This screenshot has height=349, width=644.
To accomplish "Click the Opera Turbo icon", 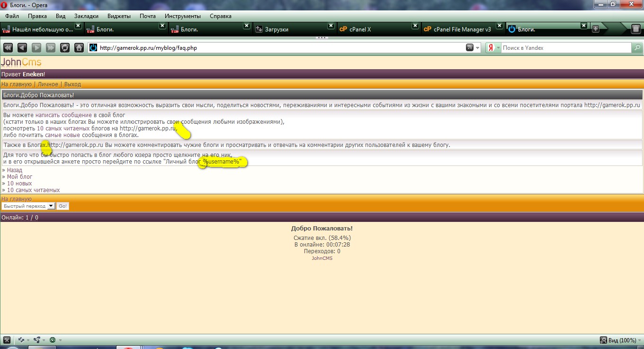I will 53,340.
